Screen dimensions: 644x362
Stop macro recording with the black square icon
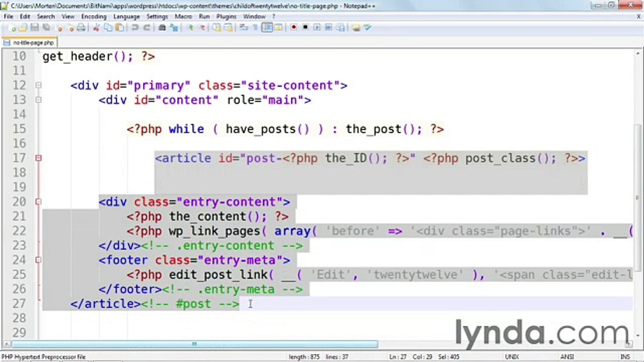click(x=305, y=28)
